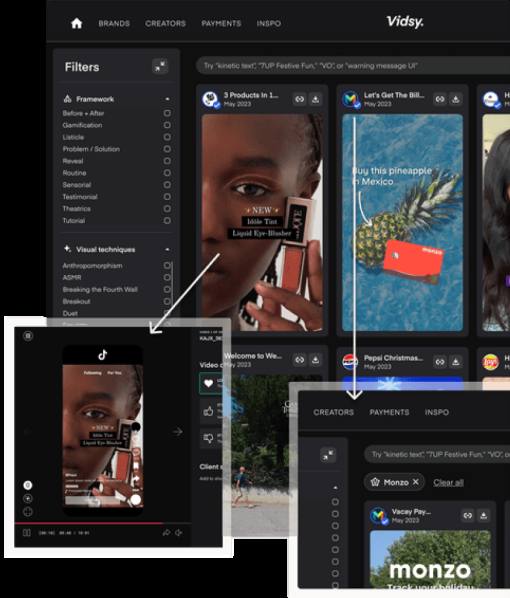This screenshot has width=510, height=598.
Task: Collapse filters icon in Monzo results popup
Action: pos(328,455)
